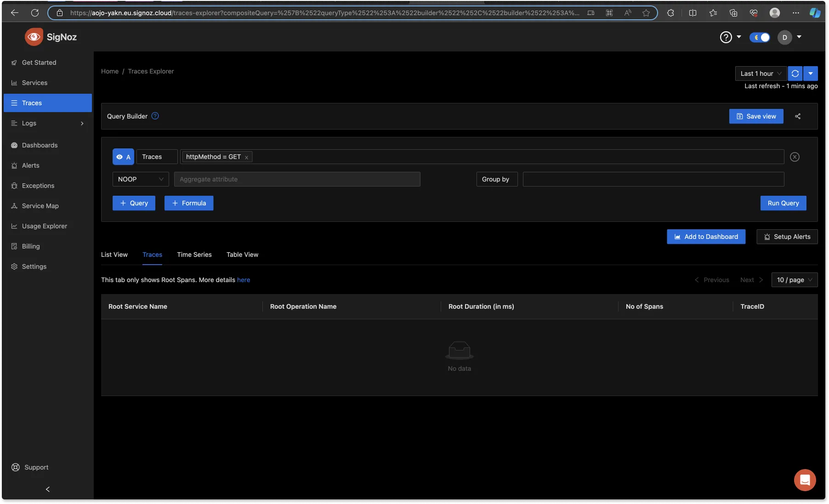829x504 pixels.
Task: Open Exceptions in sidebar
Action: (48, 186)
